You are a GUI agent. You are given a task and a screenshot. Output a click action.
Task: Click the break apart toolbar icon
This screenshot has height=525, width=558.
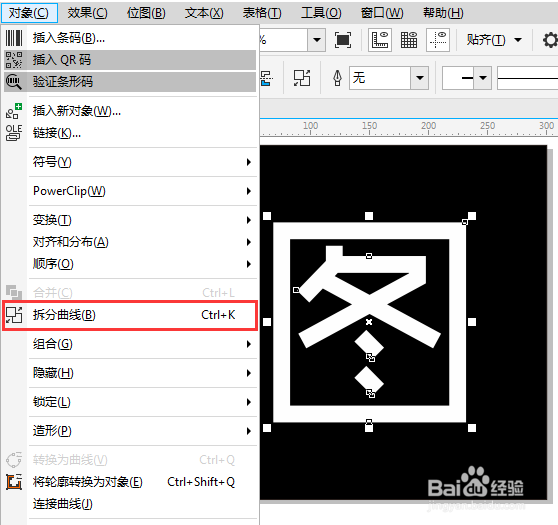[x=302, y=78]
